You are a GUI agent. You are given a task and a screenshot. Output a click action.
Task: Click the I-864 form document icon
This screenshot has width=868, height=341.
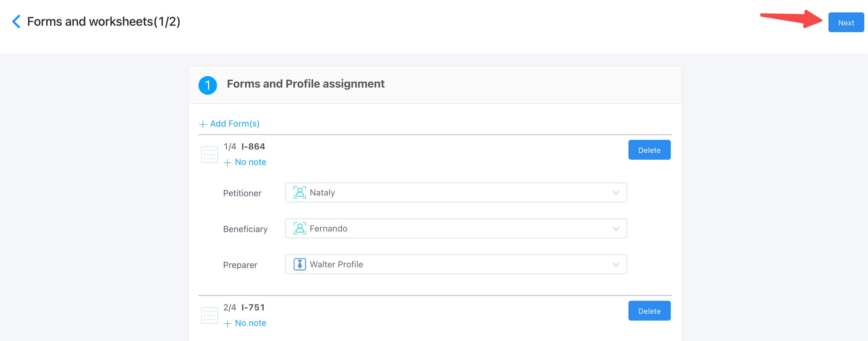pos(209,154)
